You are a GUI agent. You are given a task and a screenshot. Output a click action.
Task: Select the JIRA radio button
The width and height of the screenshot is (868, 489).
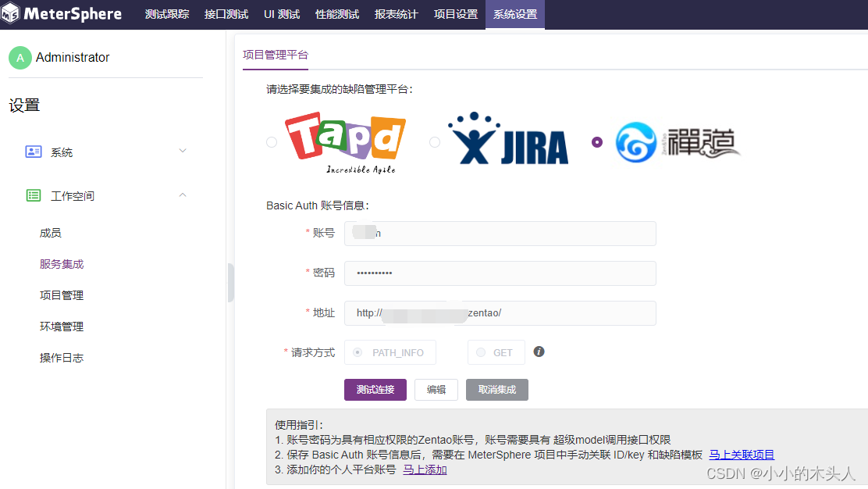pos(435,142)
